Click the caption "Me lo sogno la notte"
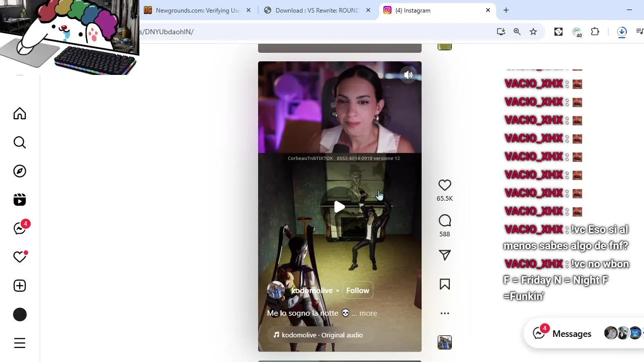The width and height of the screenshot is (644, 362). (x=303, y=313)
